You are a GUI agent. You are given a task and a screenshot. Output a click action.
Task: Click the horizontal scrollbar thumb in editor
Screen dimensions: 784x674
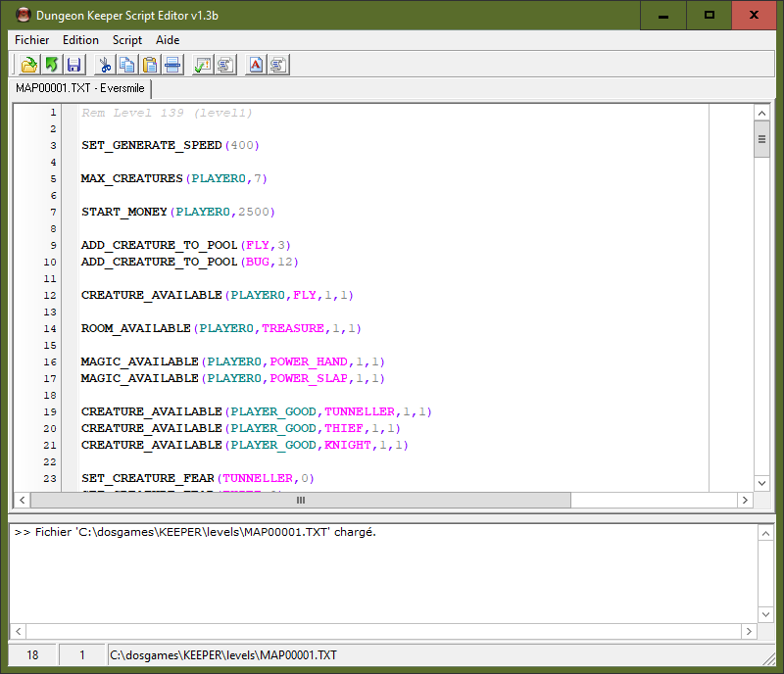tap(301, 500)
